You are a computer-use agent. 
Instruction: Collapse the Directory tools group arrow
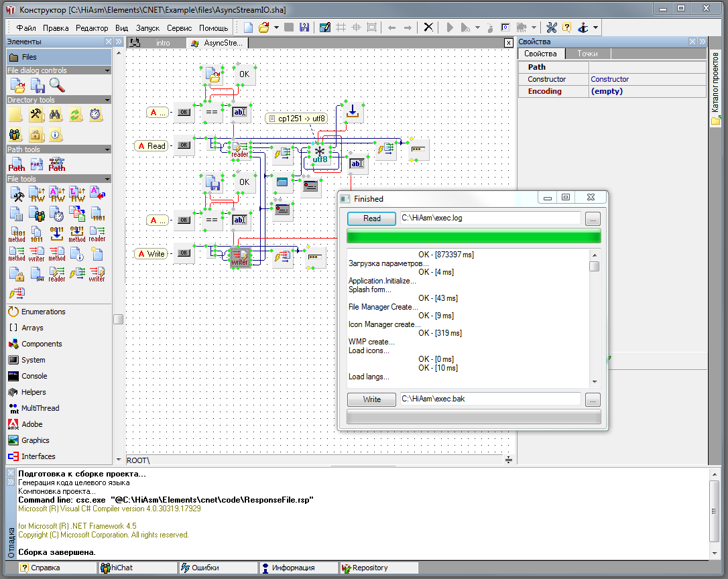pyautogui.click(x=107, y=100)
